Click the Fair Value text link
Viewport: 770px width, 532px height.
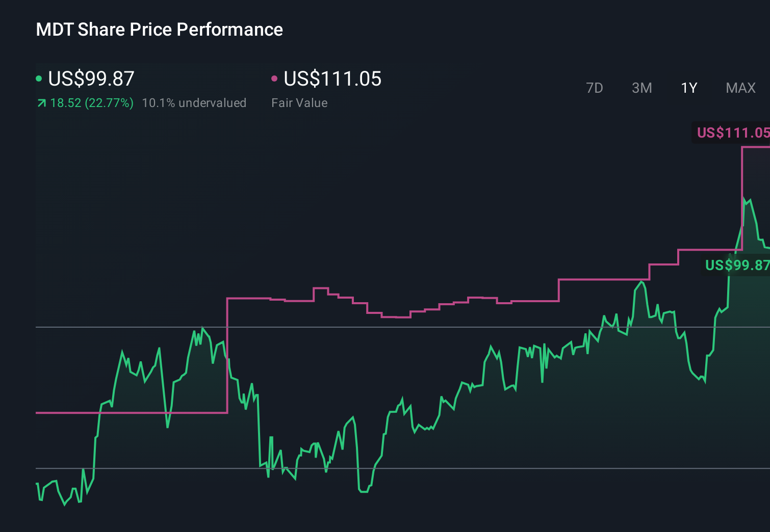click(300, 103)
